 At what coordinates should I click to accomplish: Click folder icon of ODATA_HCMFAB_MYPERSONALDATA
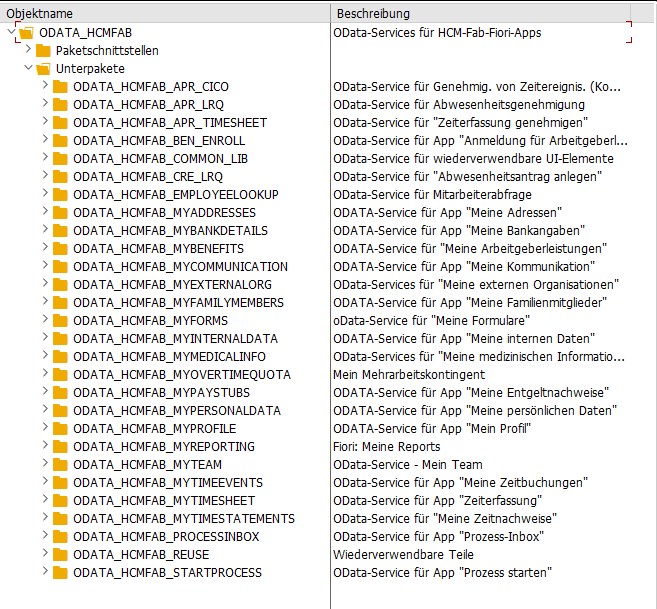pyautogui.click(x=60, y=411)
